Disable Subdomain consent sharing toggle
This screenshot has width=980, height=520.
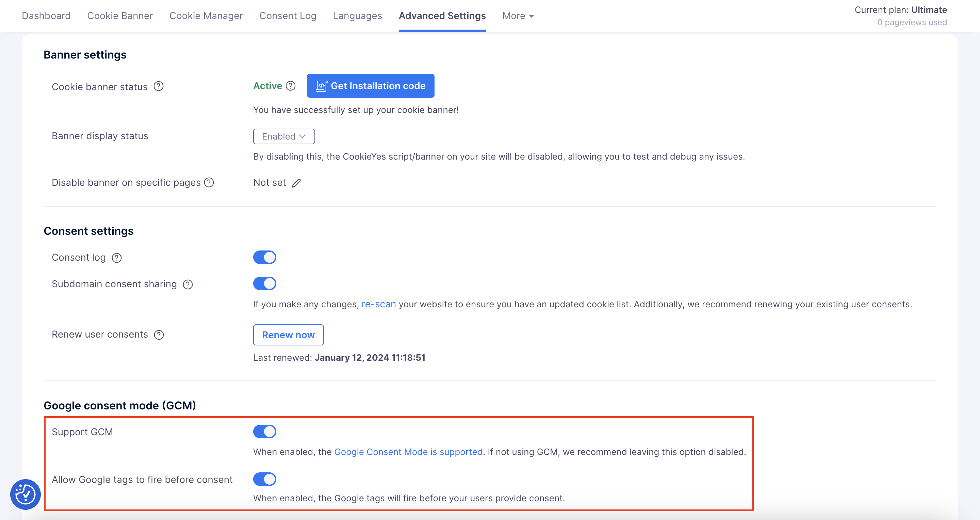click(264, 283)
